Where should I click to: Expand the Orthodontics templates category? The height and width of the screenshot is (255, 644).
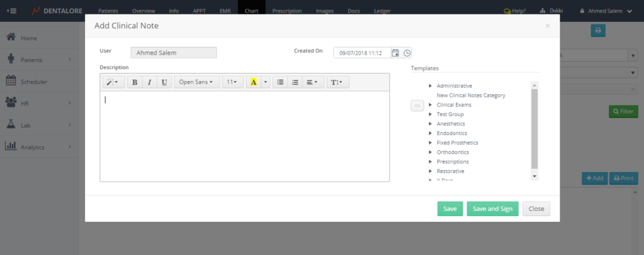(x=430, y=152)
